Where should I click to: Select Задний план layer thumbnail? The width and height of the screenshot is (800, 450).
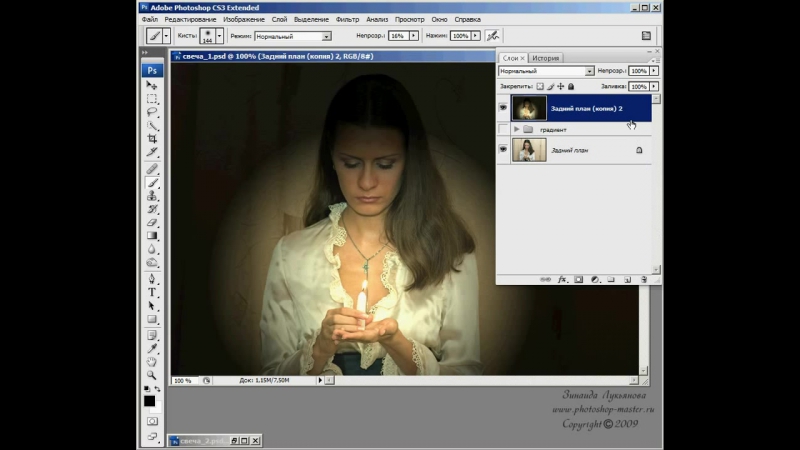[529, 150]
